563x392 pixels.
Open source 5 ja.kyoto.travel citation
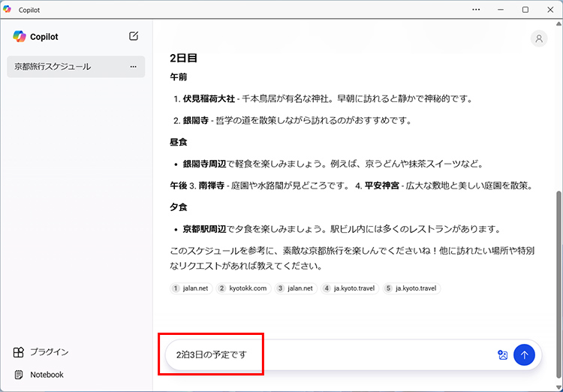[411, 288]
